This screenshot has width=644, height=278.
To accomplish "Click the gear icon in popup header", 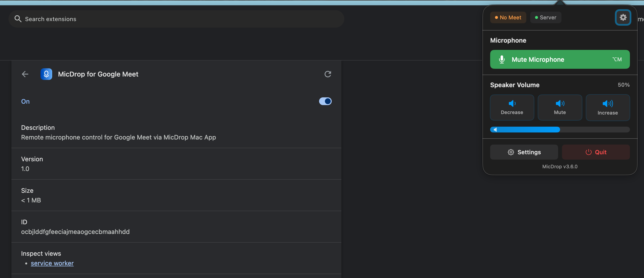I will (623, 17).
